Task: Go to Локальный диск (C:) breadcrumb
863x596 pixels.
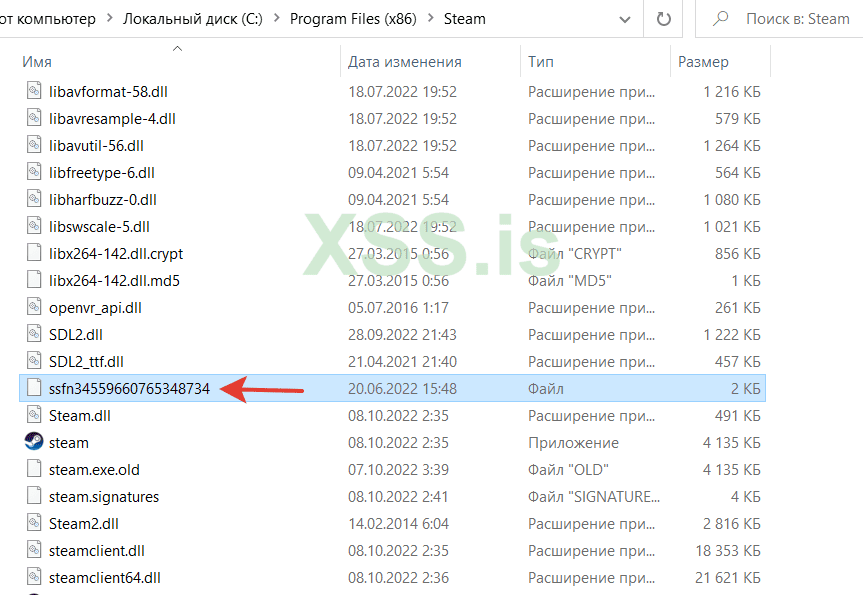Action: [x=193, y=19]
